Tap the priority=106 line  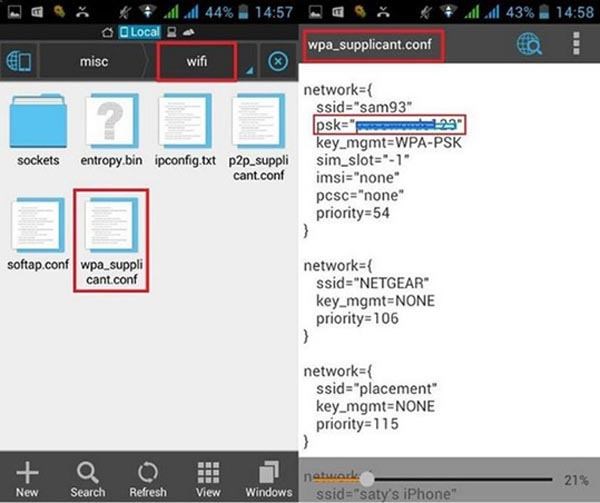(357, 318)
